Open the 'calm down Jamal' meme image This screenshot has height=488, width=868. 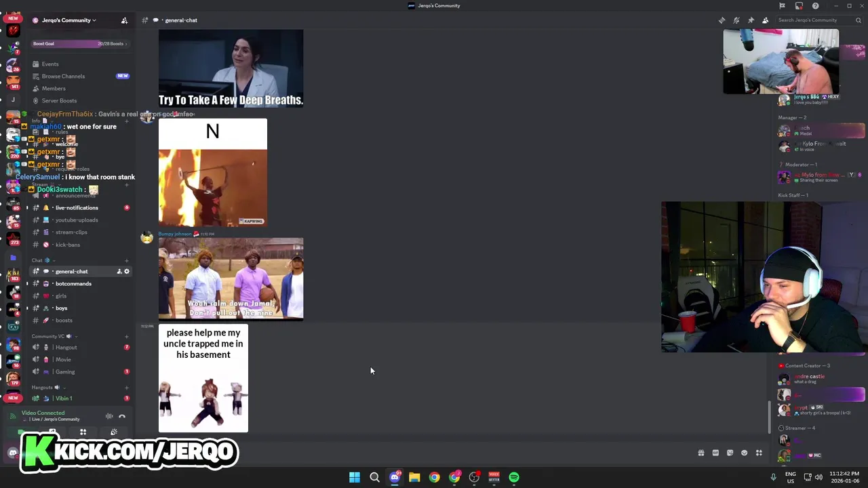tap(231, 279)
